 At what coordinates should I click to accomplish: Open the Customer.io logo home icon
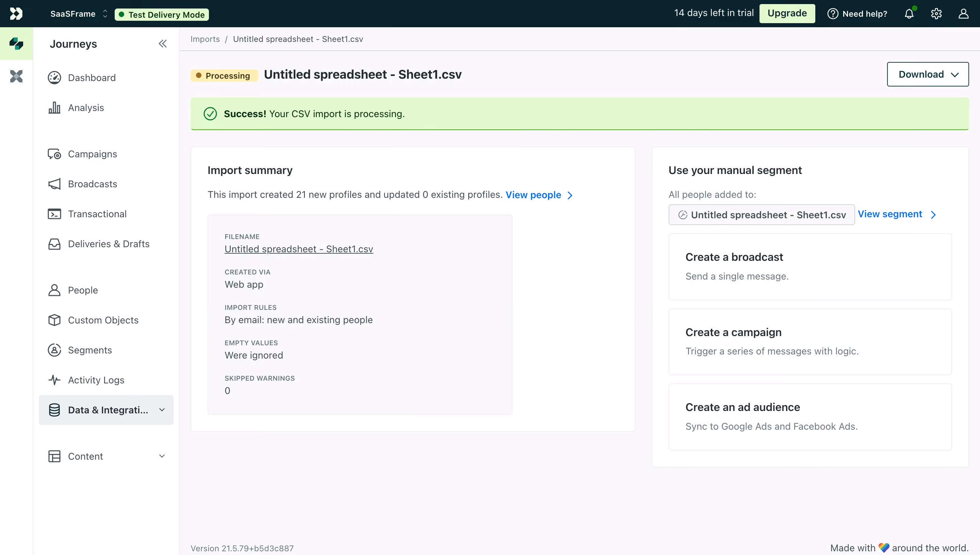[16, 14]
